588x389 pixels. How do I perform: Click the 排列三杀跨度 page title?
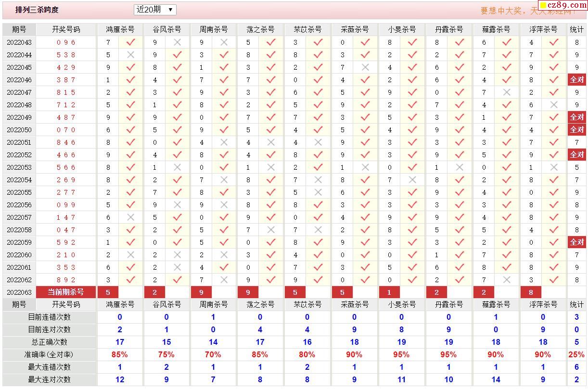pyautogui.click(x=37, y=10)
